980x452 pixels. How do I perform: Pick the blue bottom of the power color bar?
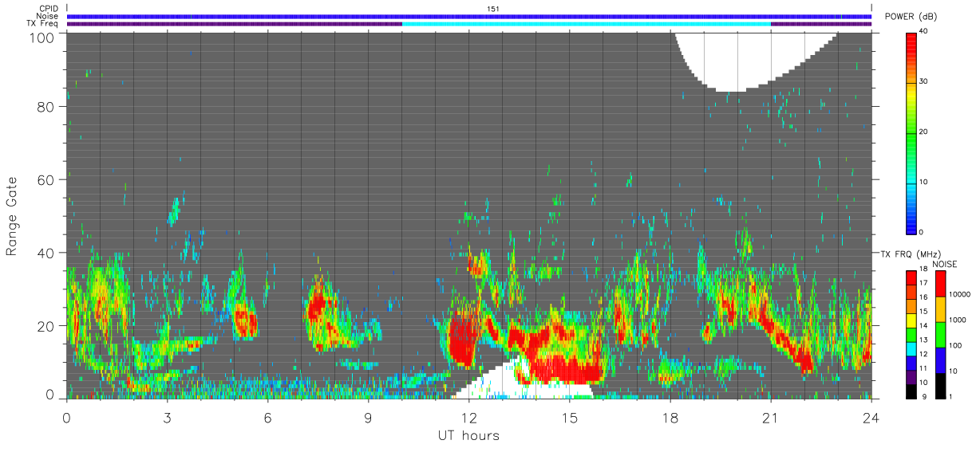point(912,223)
